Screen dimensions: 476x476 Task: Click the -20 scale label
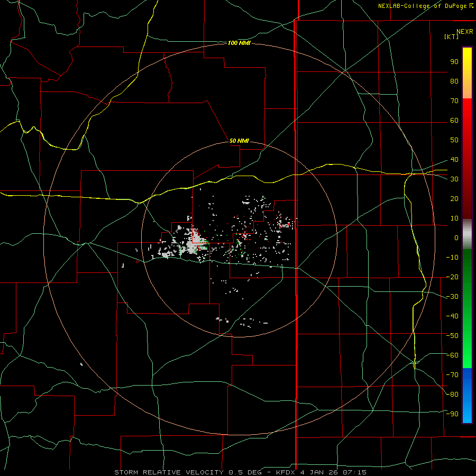click(452, 277)
